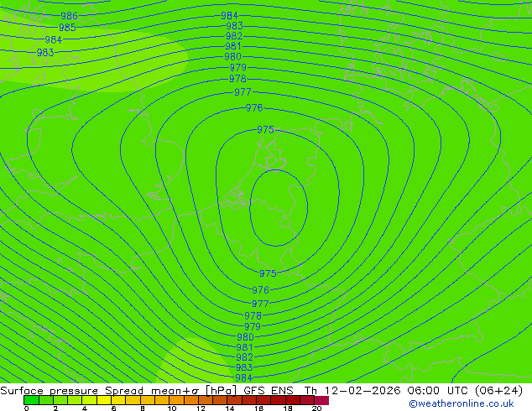Click the 986 isobar label top left
532x411 pixels.
[69, 16]
